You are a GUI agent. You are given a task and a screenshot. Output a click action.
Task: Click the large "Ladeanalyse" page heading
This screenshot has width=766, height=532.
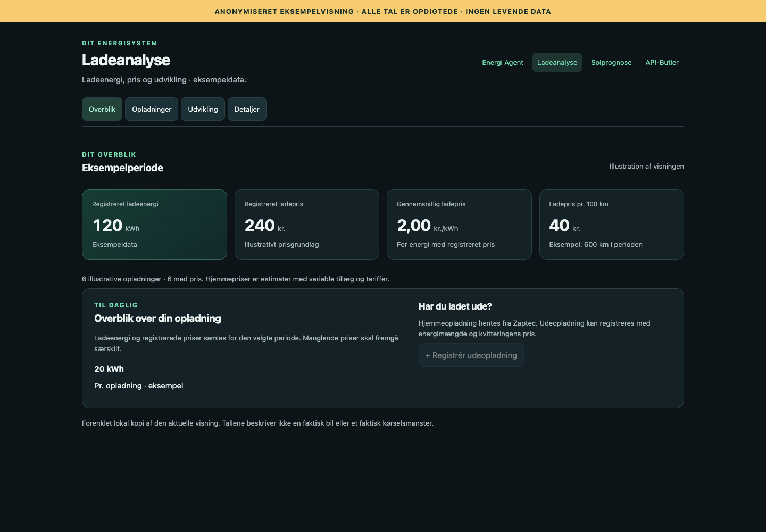pos(126,60)
